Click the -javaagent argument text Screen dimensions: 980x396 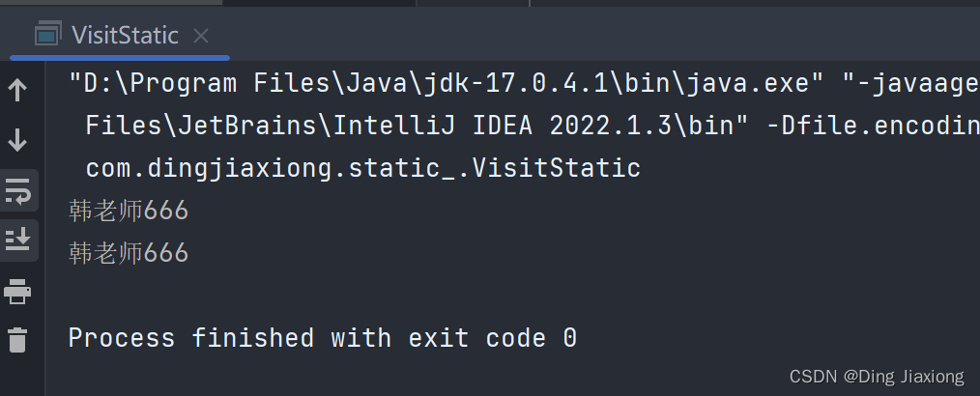(913, 83)
